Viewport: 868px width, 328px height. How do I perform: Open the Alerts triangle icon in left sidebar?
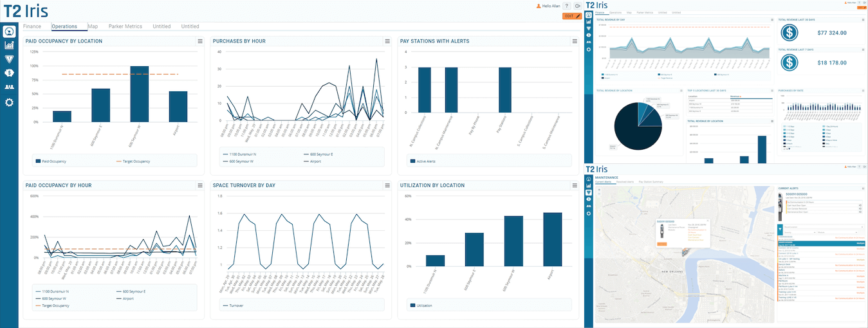tap(9, 59)
